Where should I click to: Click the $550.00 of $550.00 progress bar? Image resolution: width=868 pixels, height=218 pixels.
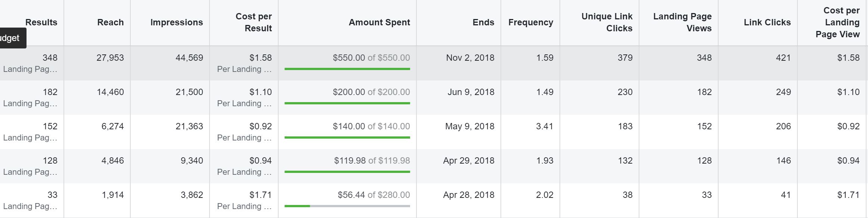(x=347, y=69)
